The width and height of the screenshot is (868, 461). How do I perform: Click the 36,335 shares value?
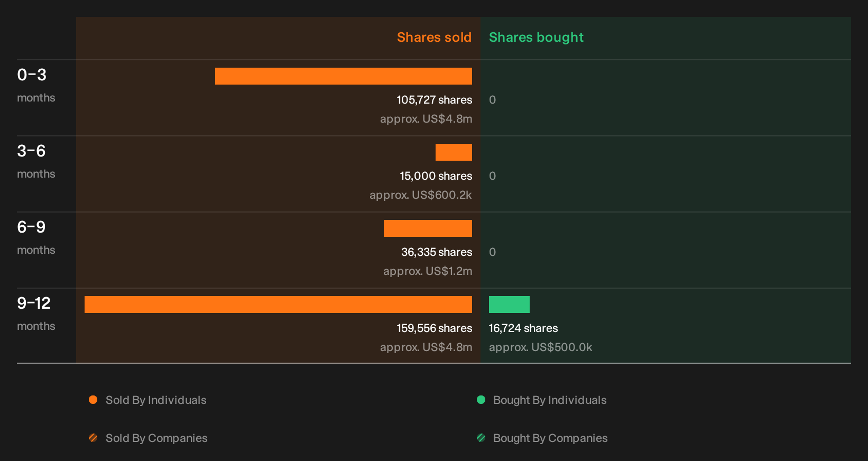pos(437,252)
